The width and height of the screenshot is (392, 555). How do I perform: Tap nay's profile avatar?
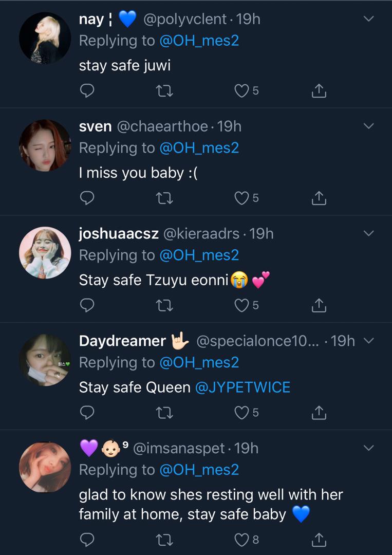[45, 38]
